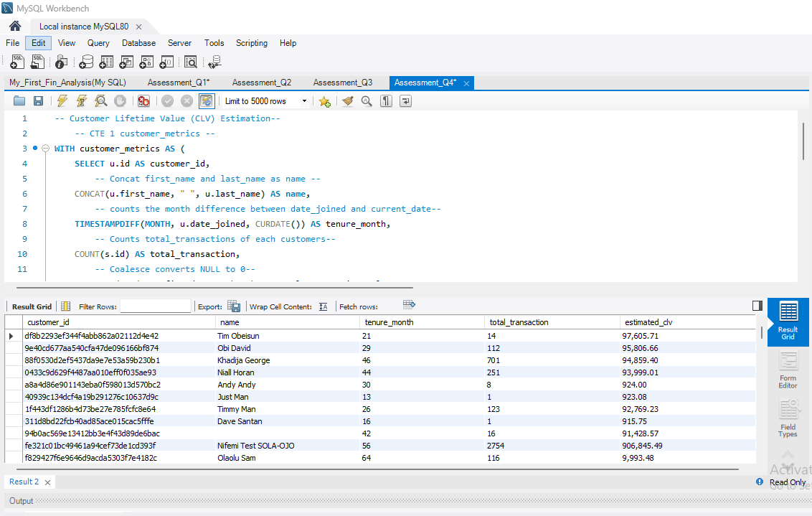The image size is (812, 516).
Task: Save query as snippet star icon
Action: point(325,101)
